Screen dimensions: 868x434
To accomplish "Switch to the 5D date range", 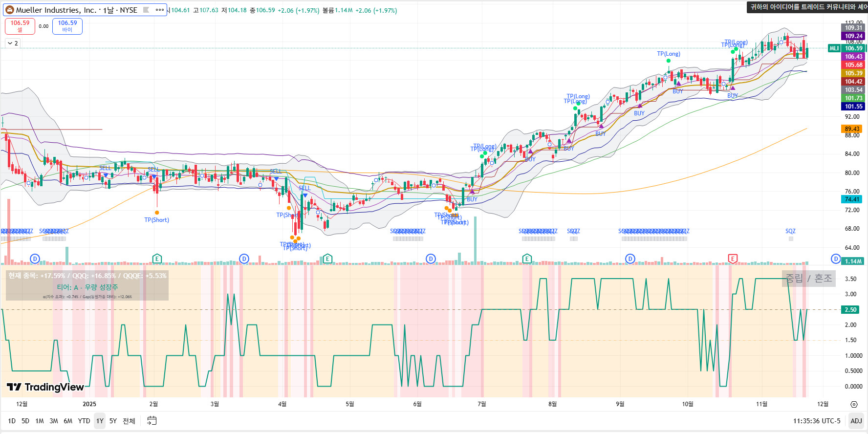I will 25,421.
